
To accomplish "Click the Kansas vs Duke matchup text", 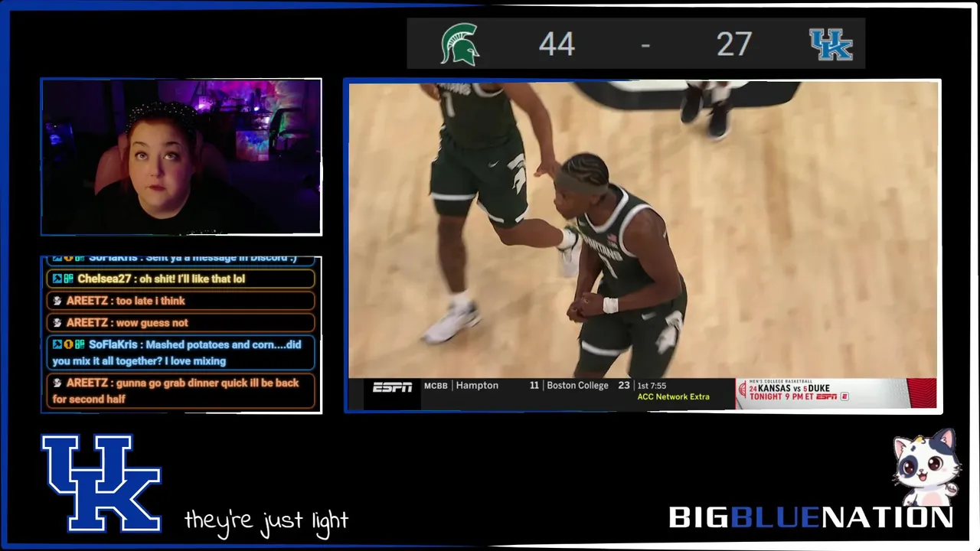I will click(789, 388).
